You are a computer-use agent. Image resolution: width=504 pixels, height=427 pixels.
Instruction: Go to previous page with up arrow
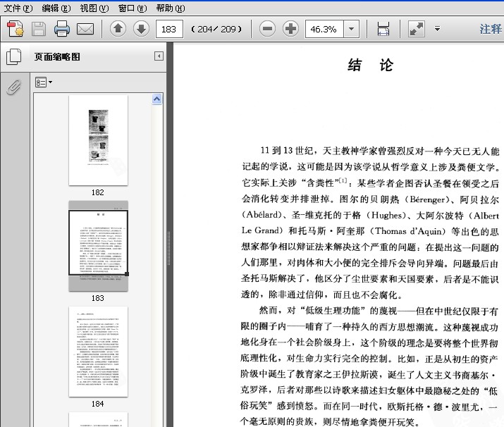pyautogui.click(x=118, y=29)
